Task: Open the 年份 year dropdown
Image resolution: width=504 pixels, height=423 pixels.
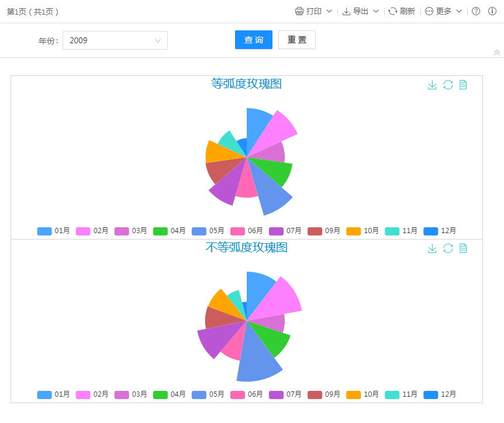Action: [115, 40]
